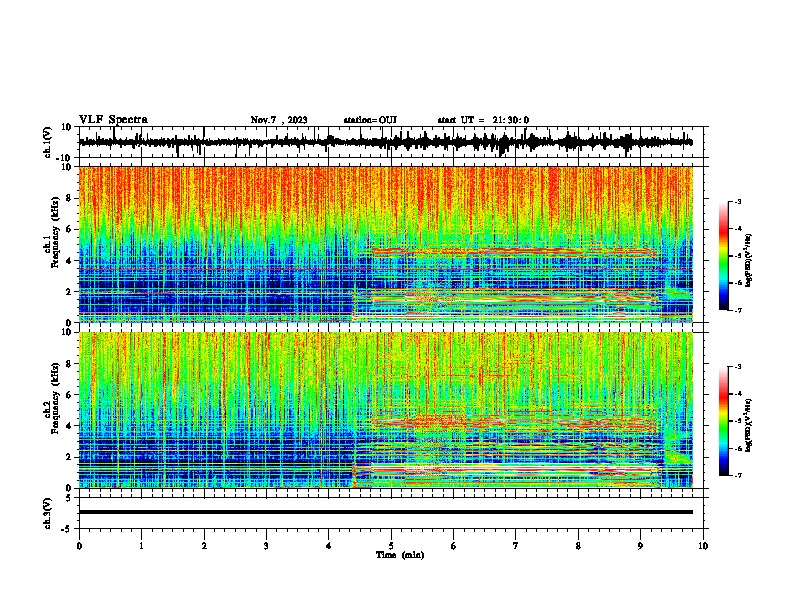This screenshot has width=792, height=612.
Task: Click the "station=OUI" header label
Action: pyautogui.click(x=370, y=120)
